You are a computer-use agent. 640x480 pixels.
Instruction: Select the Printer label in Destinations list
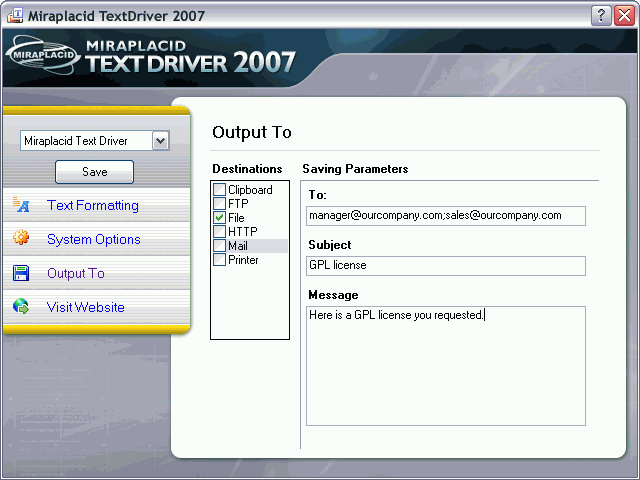pyautogui.click(x=243, y=260)
